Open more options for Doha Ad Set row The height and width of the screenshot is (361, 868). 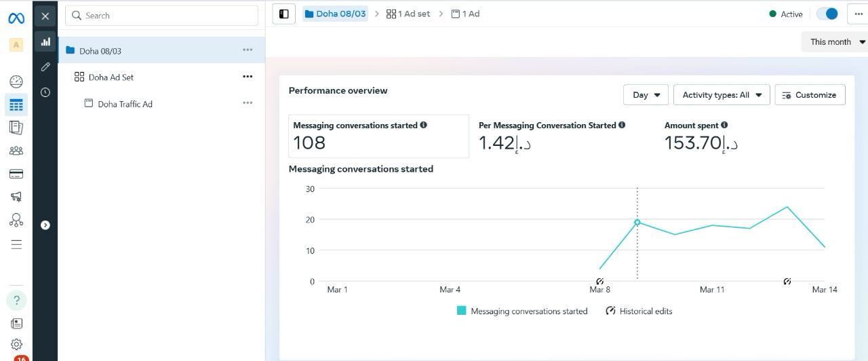(248, 76)
